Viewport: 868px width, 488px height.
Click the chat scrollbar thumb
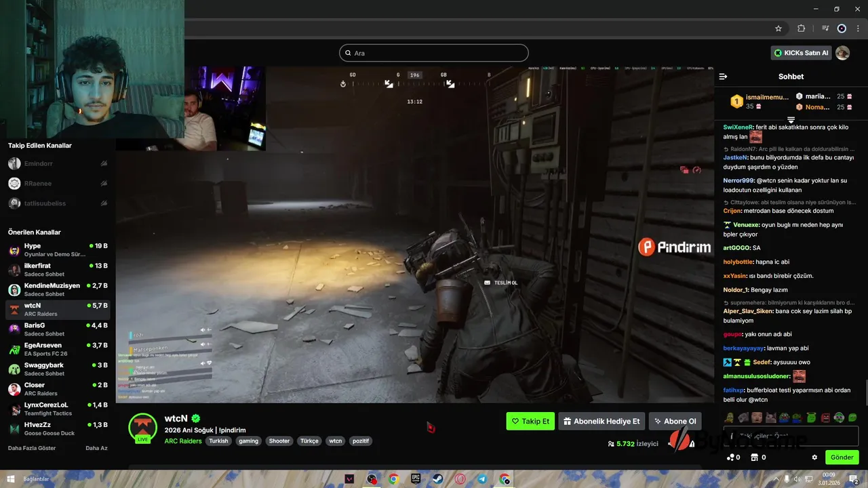pos(866,392)
